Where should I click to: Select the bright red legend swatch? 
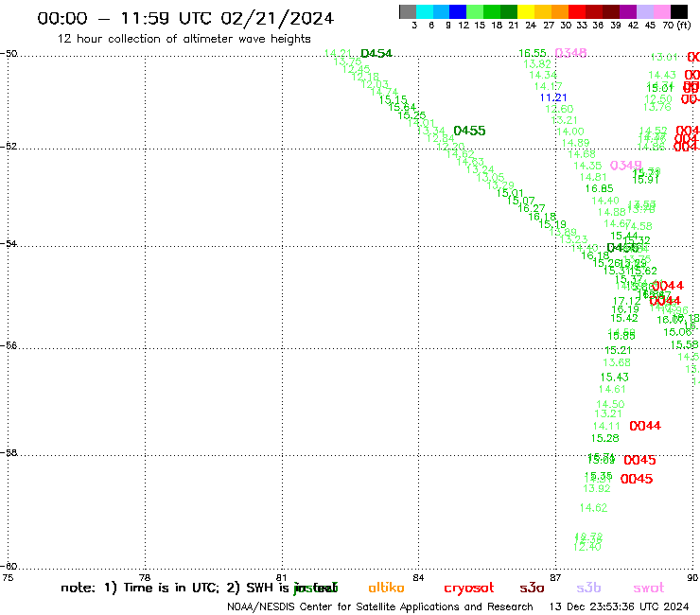point(577,11)
